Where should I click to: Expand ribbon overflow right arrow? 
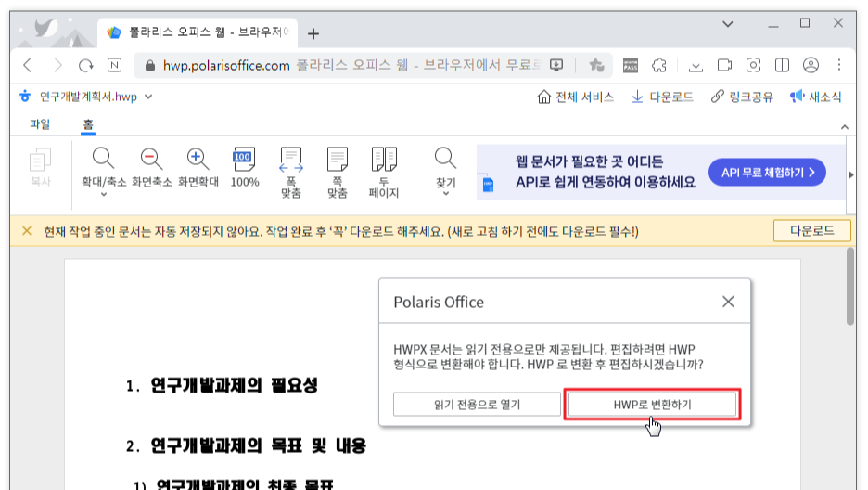click(851, 175)
